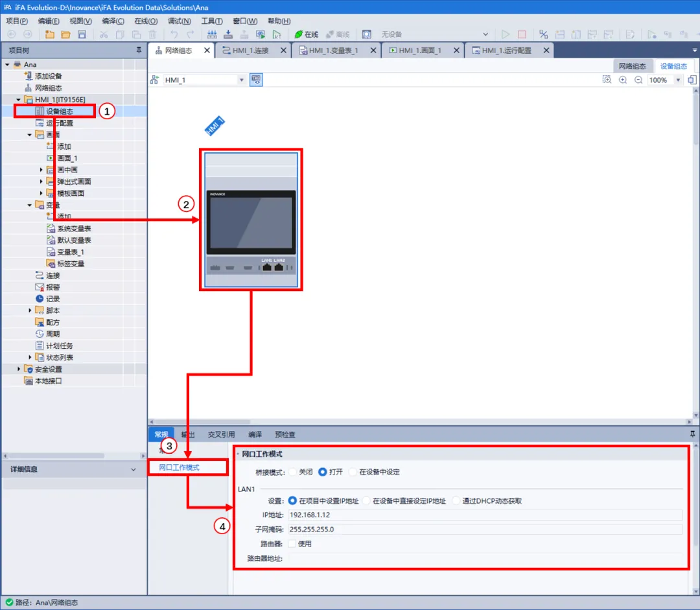Click the redo arrow icon

coord(191,34)
